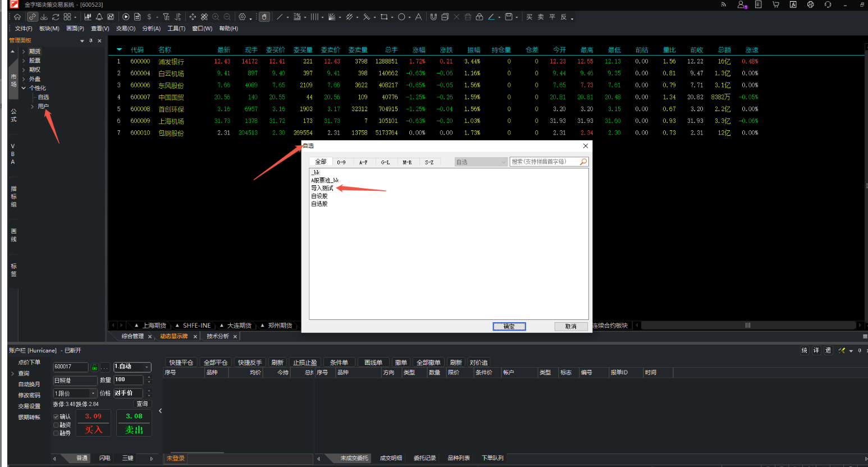
Task: Switch to the 成交明细 tab
Action: click(391, 458)
